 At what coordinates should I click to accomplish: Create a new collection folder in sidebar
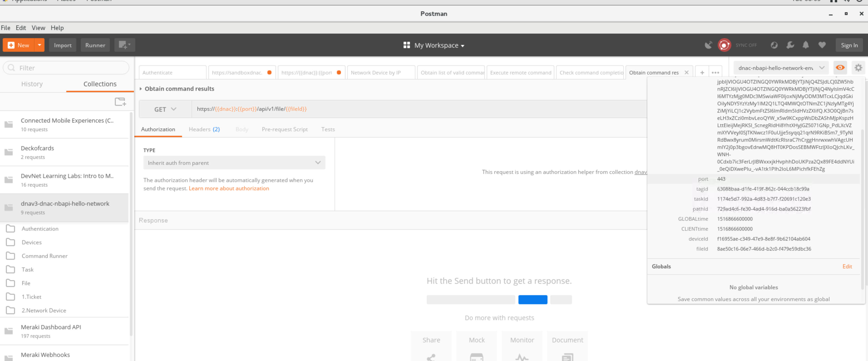[x=120, y=101]
